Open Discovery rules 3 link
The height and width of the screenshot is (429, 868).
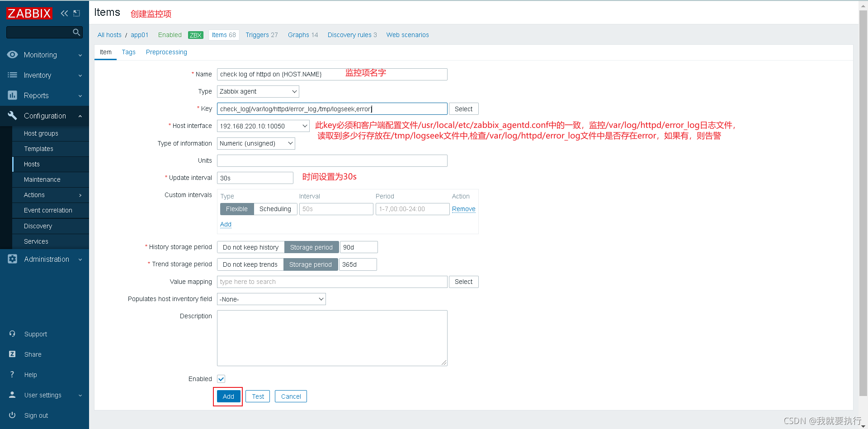click(352, 35)
